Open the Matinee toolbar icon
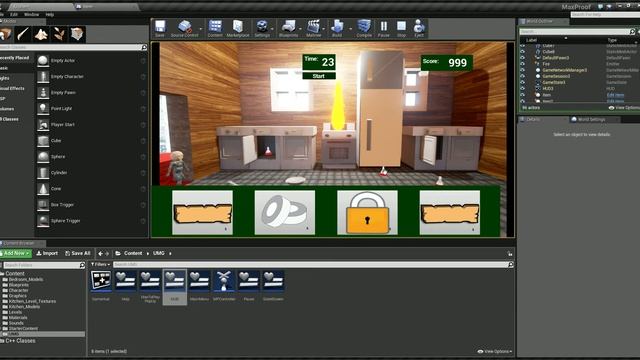Viewport: 640px width, 360px height. click(313, 29)
